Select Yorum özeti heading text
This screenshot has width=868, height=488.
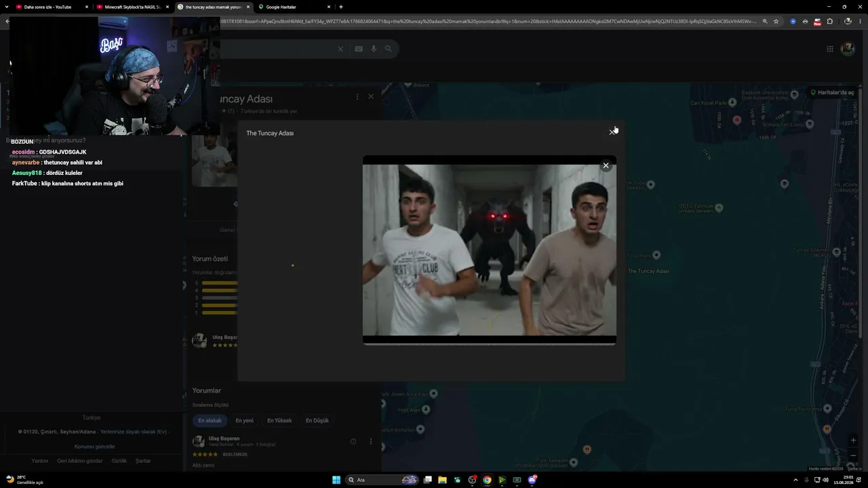coord(210,259)
